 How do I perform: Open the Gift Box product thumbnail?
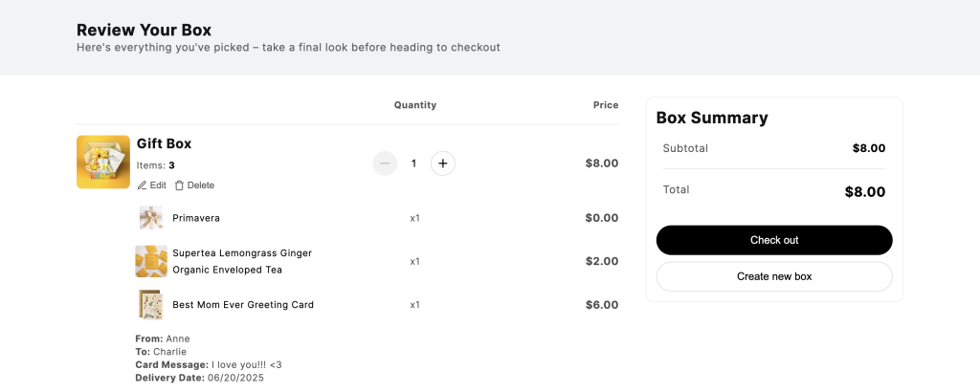click(x=103, y=162)
